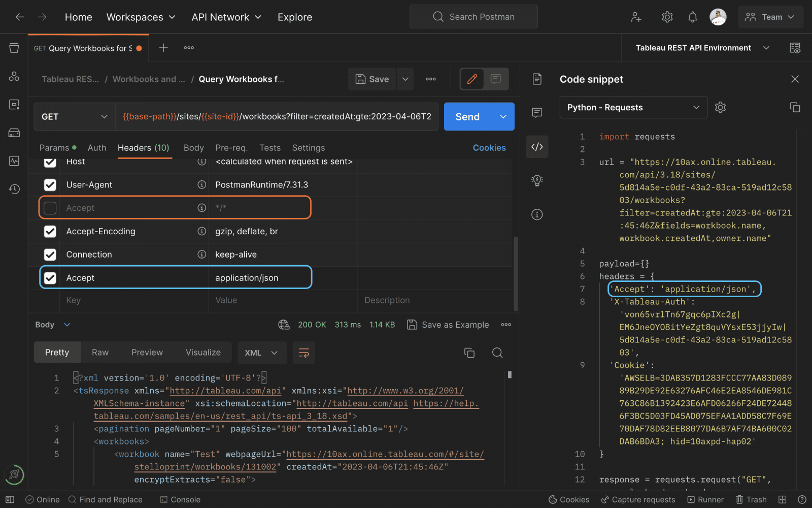Toggle line wrap in response
This screenshot has height=508, width=812.
coord(304,353)
